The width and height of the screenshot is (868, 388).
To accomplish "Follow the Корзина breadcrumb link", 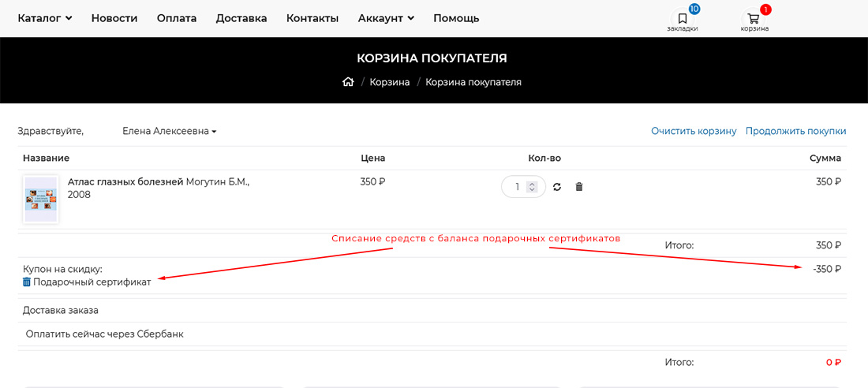I will pos(390,82).
